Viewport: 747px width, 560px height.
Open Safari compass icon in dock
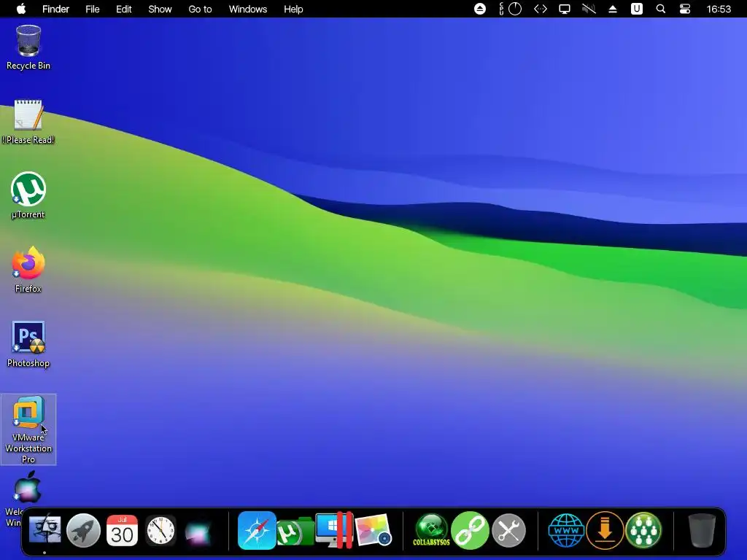point(257,530)
